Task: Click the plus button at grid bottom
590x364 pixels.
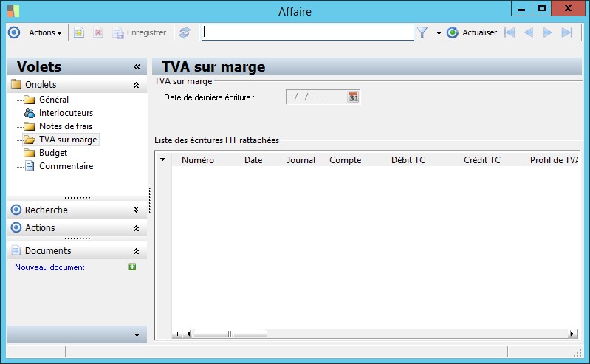Action: [x=177, y=334]
